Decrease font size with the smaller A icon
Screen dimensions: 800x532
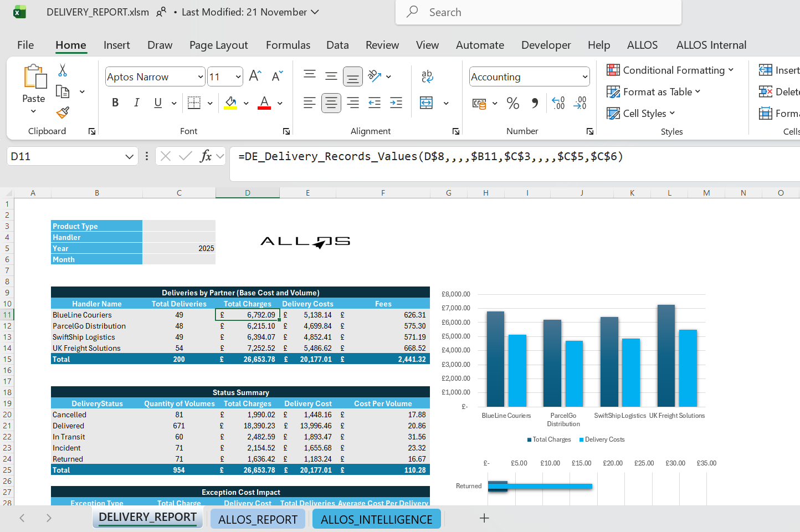[277, 76]
